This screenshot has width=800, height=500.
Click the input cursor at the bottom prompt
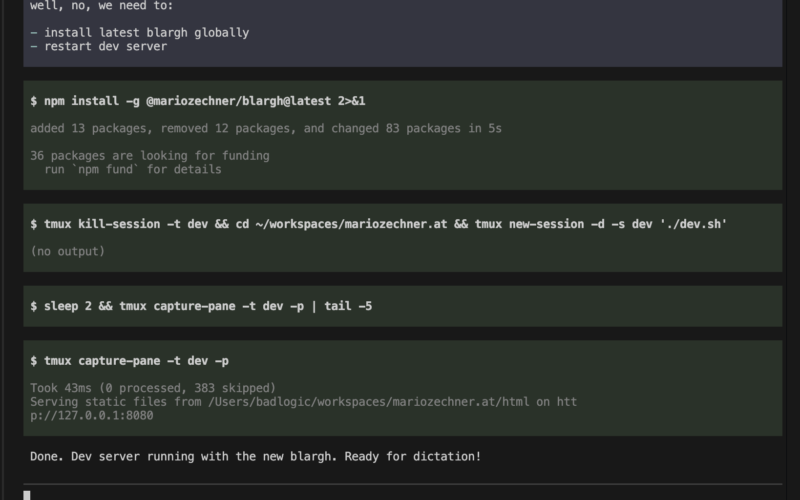28,495
